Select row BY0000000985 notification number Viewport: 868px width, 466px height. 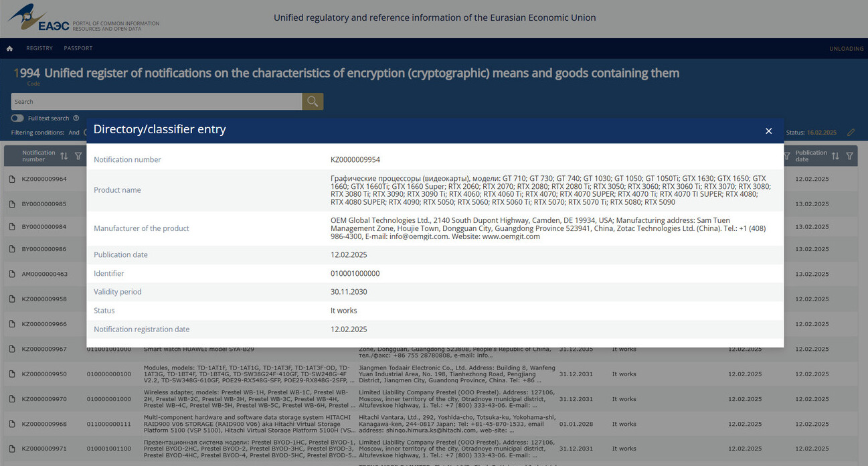44,204
